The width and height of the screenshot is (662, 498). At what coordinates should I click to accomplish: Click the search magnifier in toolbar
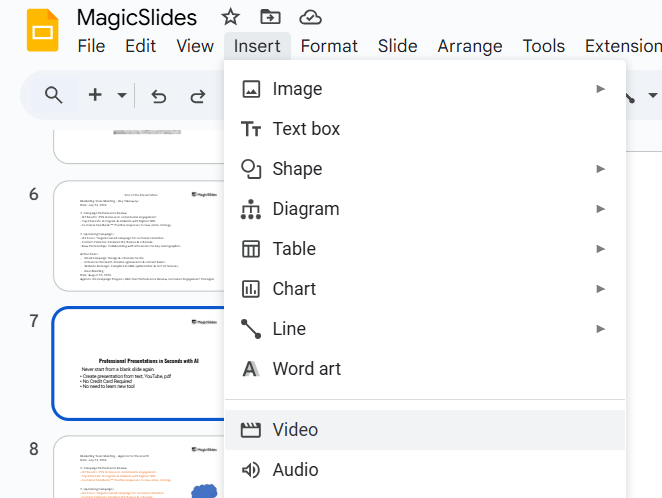click(54, 95)
